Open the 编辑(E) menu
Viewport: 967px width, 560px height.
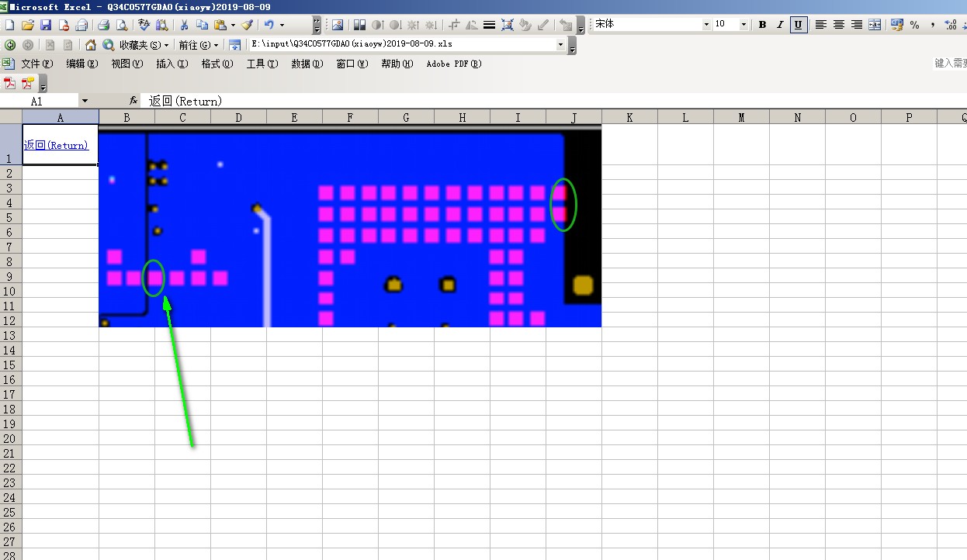click(82, 64)
